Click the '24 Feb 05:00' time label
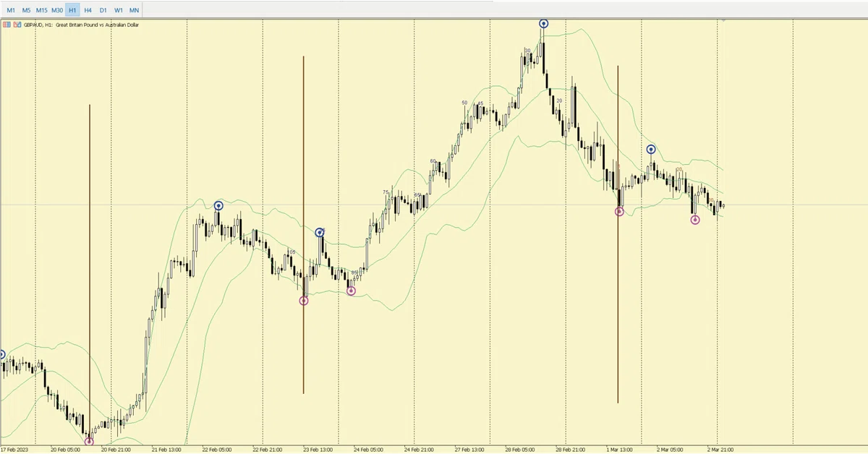Viewport: 868px width, 454px height. point(369,449)
